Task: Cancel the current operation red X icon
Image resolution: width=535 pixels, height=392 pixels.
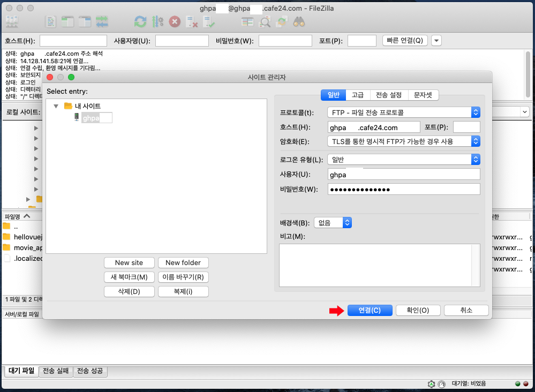Action: click(x=175, y=22)
